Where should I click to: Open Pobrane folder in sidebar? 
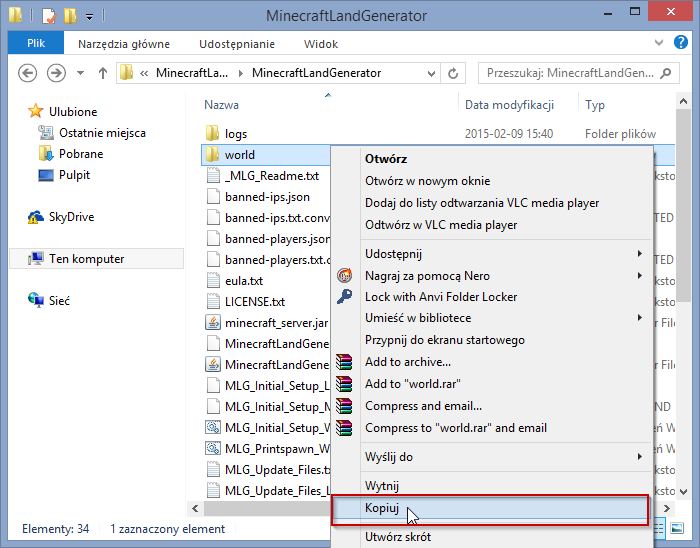click(x=81, y=154)
